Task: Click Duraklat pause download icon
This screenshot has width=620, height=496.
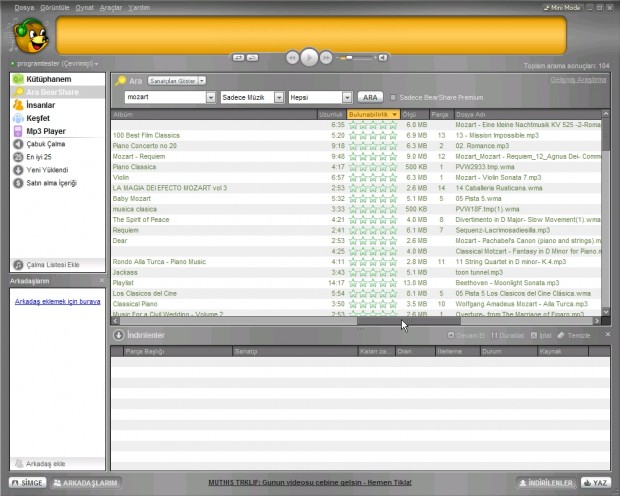Action: tap(494, 335)
